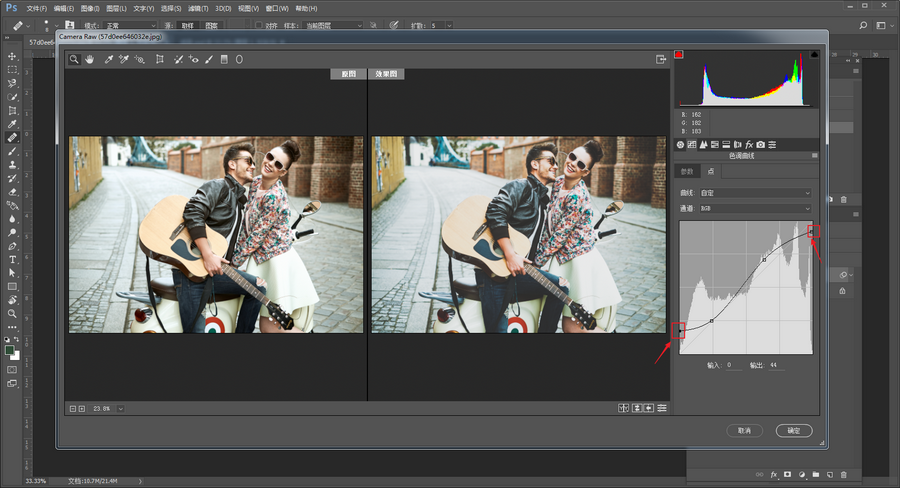Select the Hand tool in Camera Raw

click(89, 60)
